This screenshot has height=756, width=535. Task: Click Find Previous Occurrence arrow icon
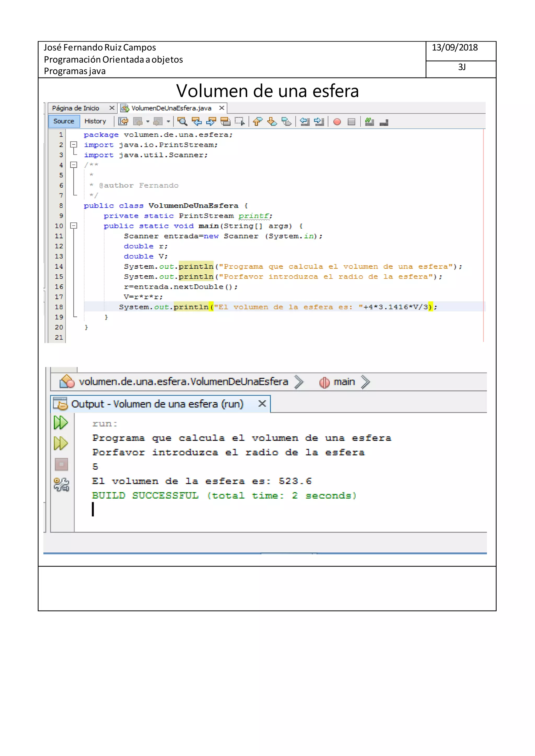197,121
